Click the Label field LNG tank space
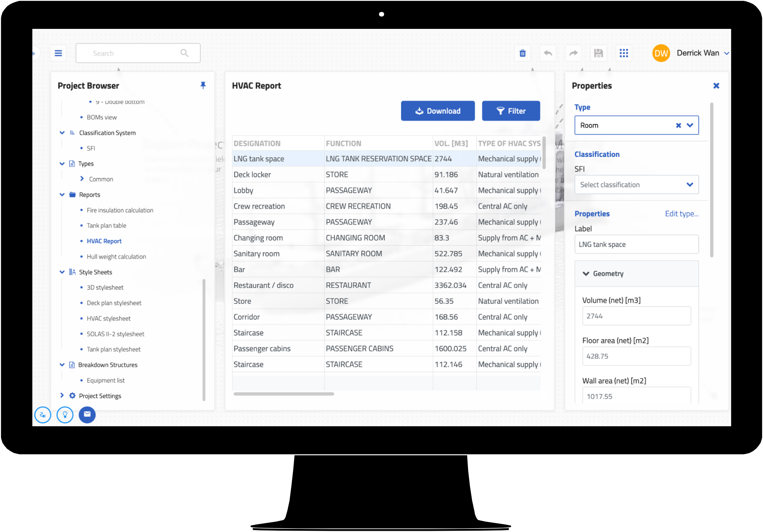The width and height of the screenshot is (763, 532). tap(636, 244)
